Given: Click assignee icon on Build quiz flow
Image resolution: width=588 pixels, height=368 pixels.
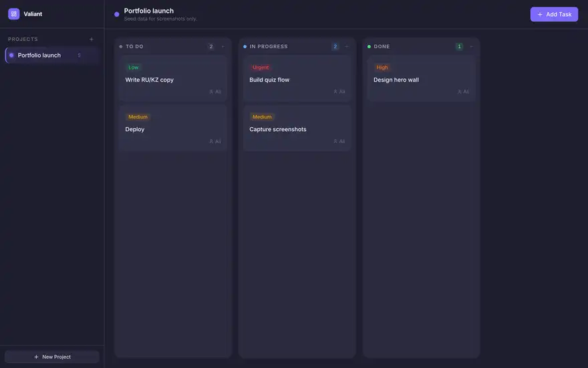Looking at the screenshot, I should pos(335,92).
